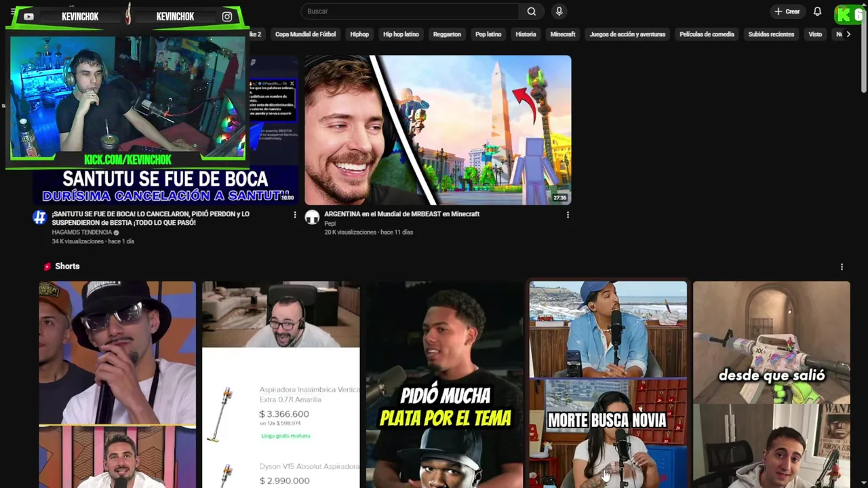
Task: Open the PIDIÓ MUCHA PLATA Short
Action: [445, 384]
